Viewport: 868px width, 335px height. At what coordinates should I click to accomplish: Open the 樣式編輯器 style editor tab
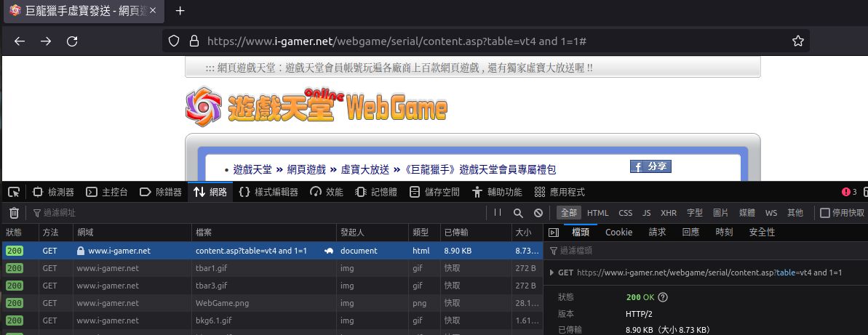click(268, 192)
